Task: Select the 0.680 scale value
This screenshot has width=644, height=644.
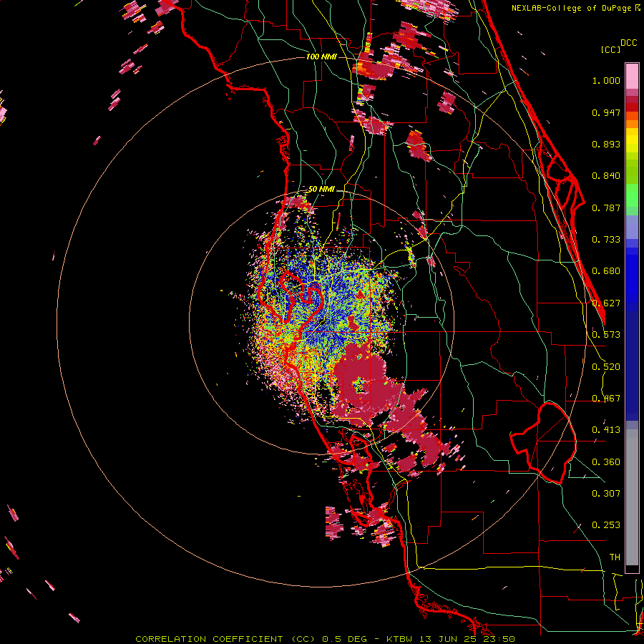Action: pyautogui.click(x=606, y=271)
